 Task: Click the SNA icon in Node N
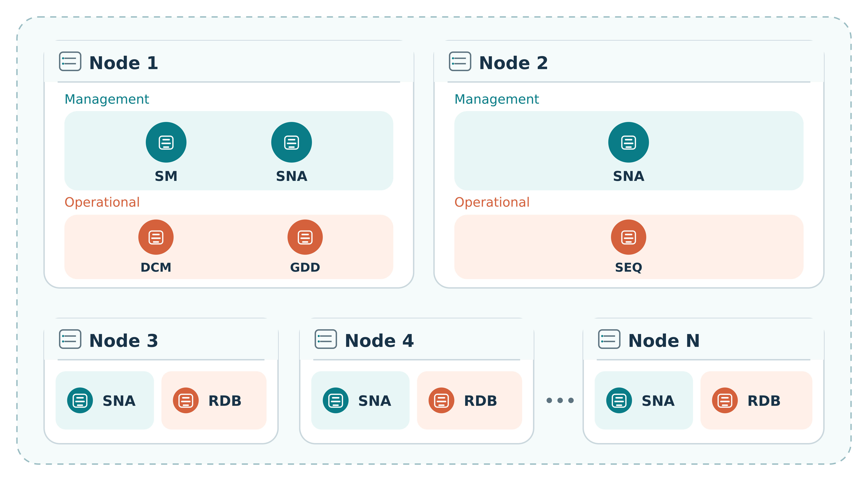tap(619, 400)
